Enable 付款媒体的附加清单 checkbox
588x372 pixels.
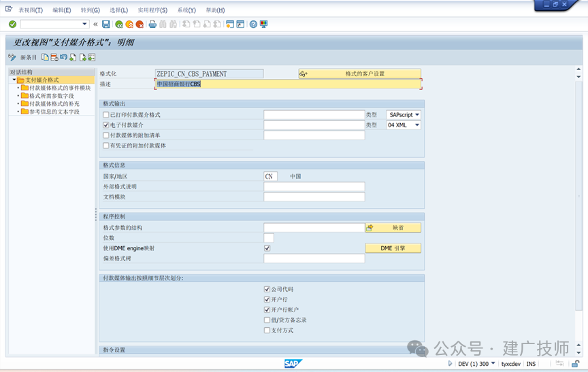tap(106, 135)
